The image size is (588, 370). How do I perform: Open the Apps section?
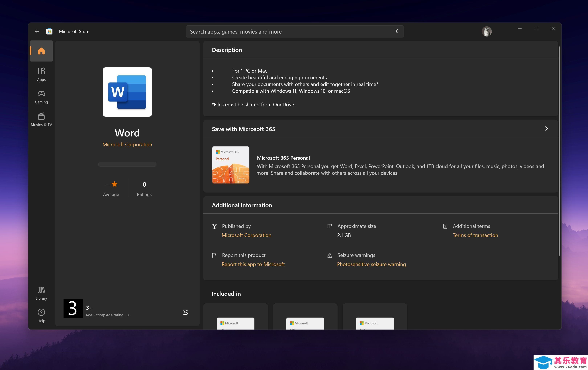(x=41, y=74)
